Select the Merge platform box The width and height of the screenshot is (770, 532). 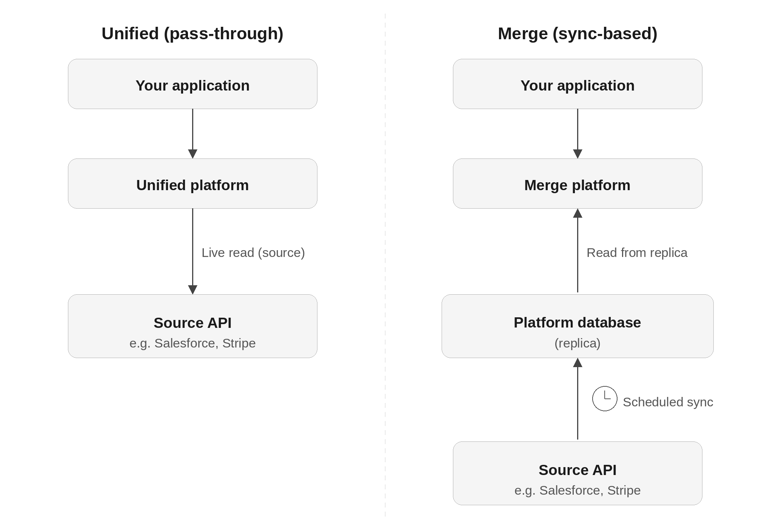577,184
